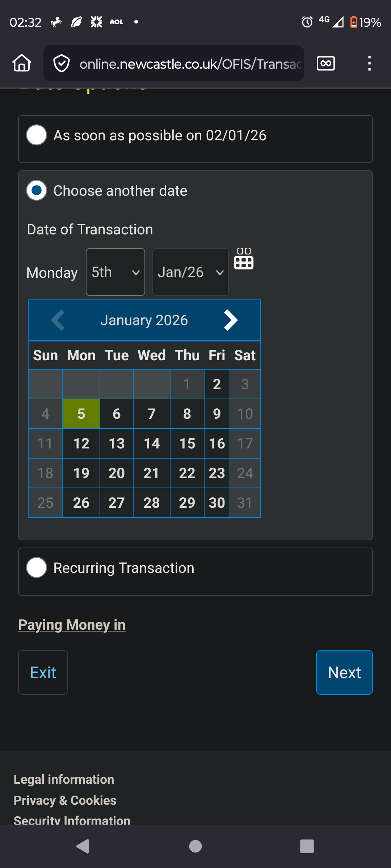Open the day dropdown showing 5th
391x868 pixels.
coord(115,272)
